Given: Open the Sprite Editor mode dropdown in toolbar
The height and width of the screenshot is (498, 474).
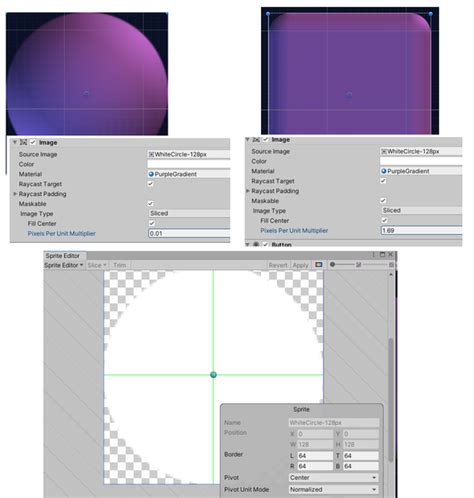Looking at the screenshot, I should click(64, 265).
